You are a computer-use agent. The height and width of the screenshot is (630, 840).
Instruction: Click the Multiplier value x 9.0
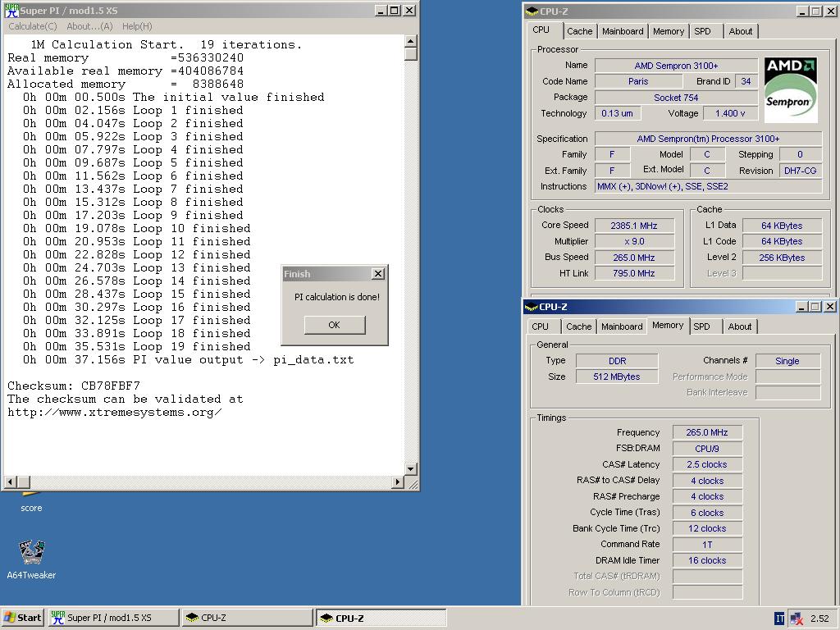pos(634,242)
